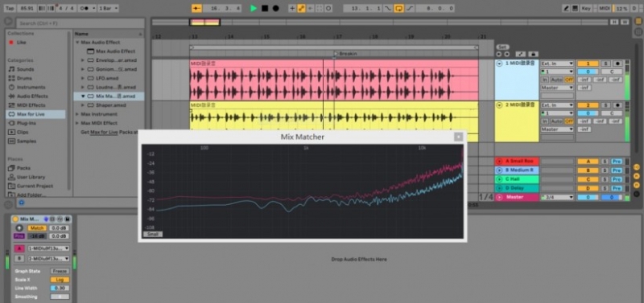Open the Audio Effects category
Screen dimensions: 644x303
click(32, 96)
